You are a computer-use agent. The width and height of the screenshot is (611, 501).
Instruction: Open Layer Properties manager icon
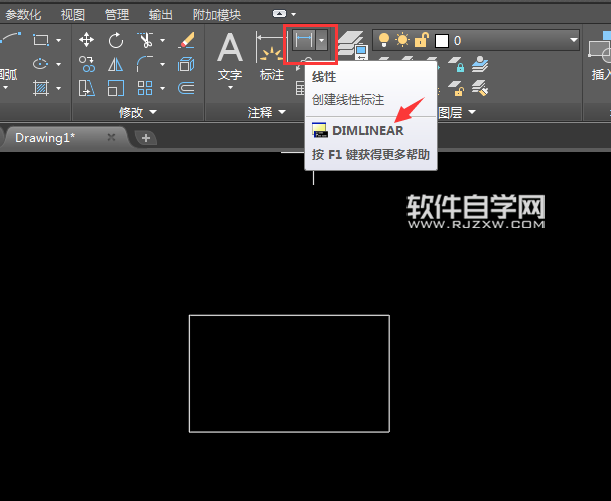coord(352,45)
